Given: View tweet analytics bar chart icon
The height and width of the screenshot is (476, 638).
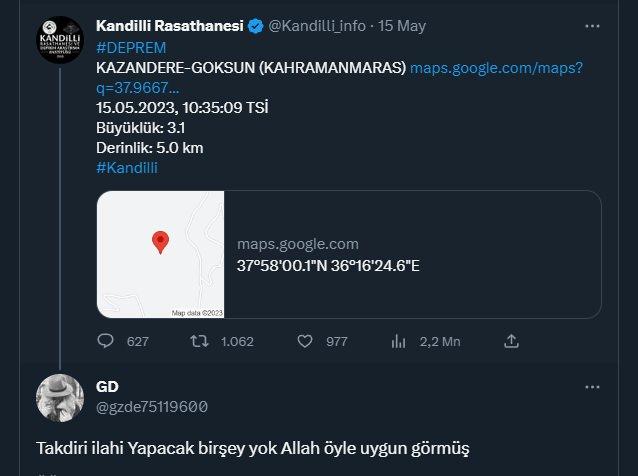Looking at the screenshot, I should pos(398,341).
